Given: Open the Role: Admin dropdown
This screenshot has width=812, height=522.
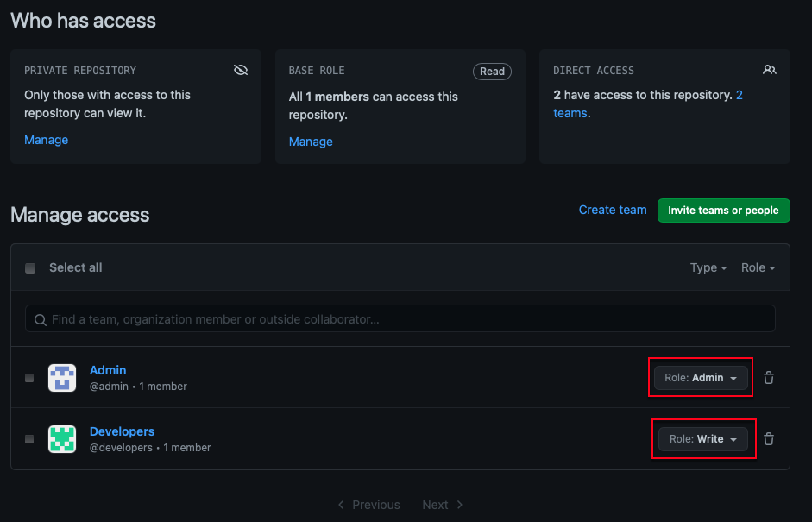Looking at the screenshot, I should tap(700, 378).
